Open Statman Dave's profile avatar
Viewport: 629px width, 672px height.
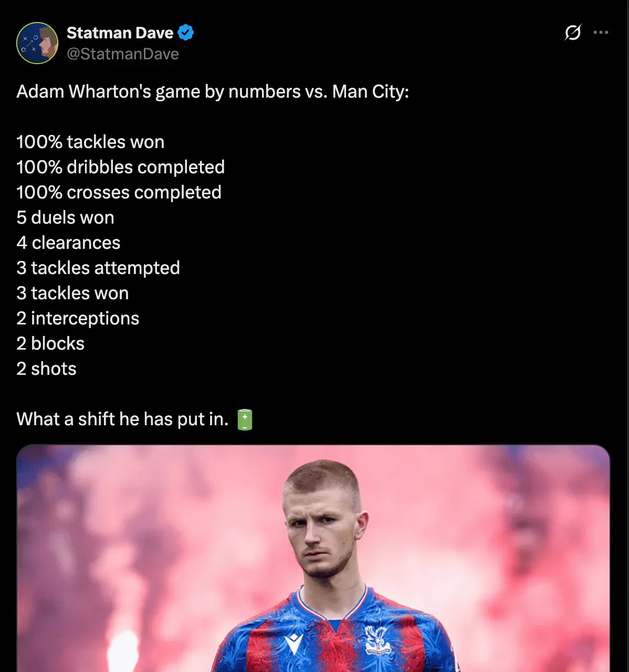(x=37, y=43)
